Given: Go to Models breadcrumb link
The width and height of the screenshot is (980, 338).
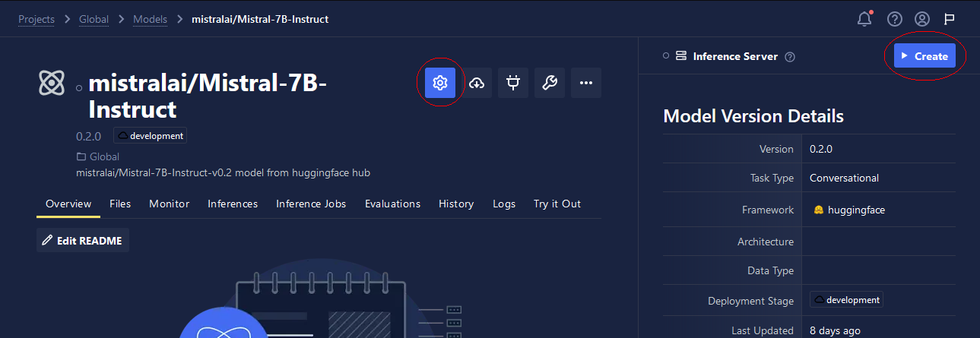Looking at the screenshot, I should pos(151,19).
